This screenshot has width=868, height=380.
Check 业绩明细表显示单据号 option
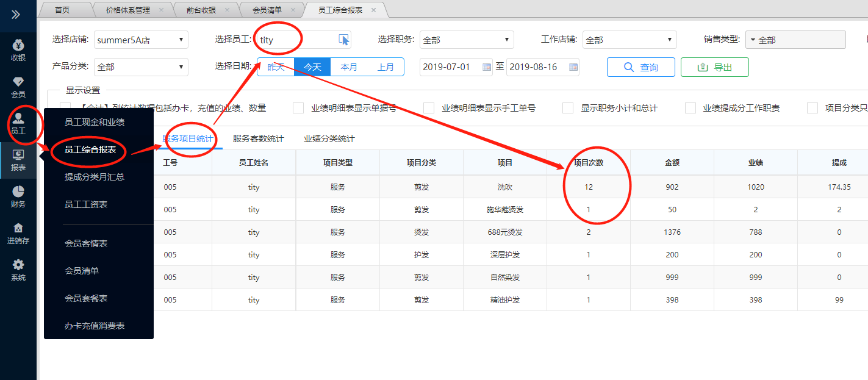[x=298, y=108]
